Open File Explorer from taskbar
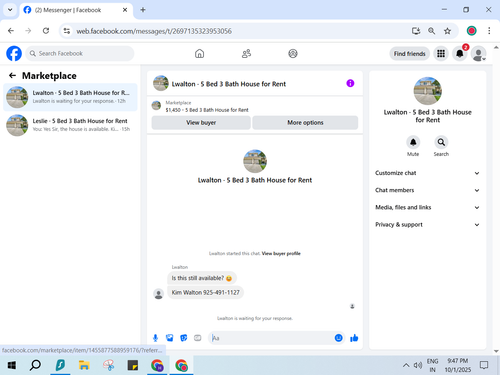Image resolution: width=500 pixels, height=375 pixels. (x=84, y=366)
